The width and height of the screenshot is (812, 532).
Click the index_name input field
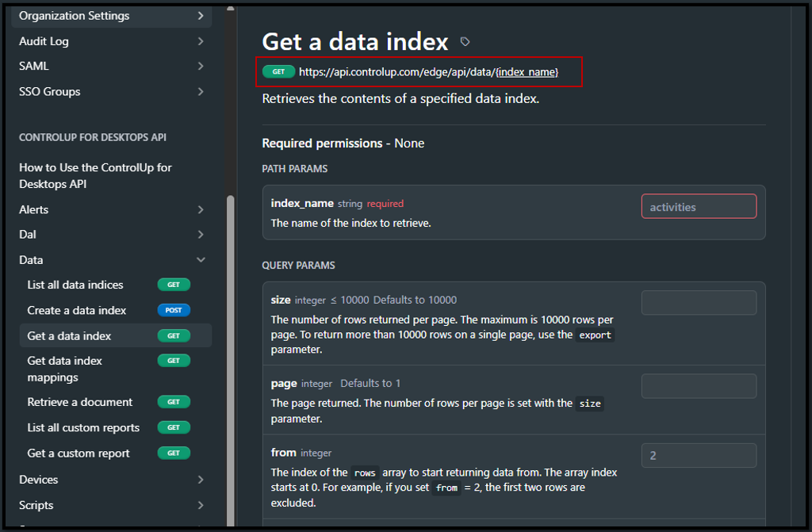[x=699, y=207]
